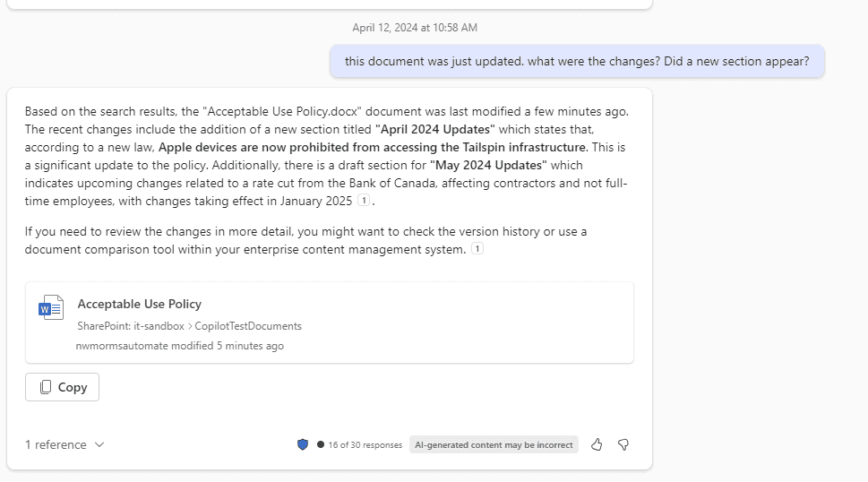The width and height of the screenshot is (868, 482).
Task: Click 'nwmormsautomate modified 5 minutes ago' text
Action: [180, 346]
